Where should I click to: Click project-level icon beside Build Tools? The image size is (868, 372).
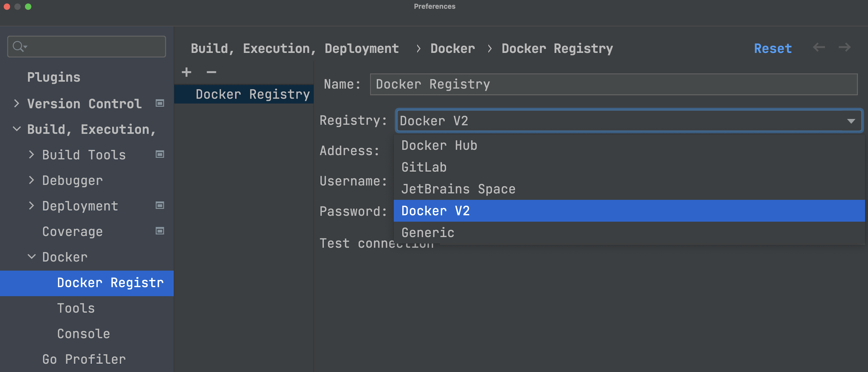point(160,154)
